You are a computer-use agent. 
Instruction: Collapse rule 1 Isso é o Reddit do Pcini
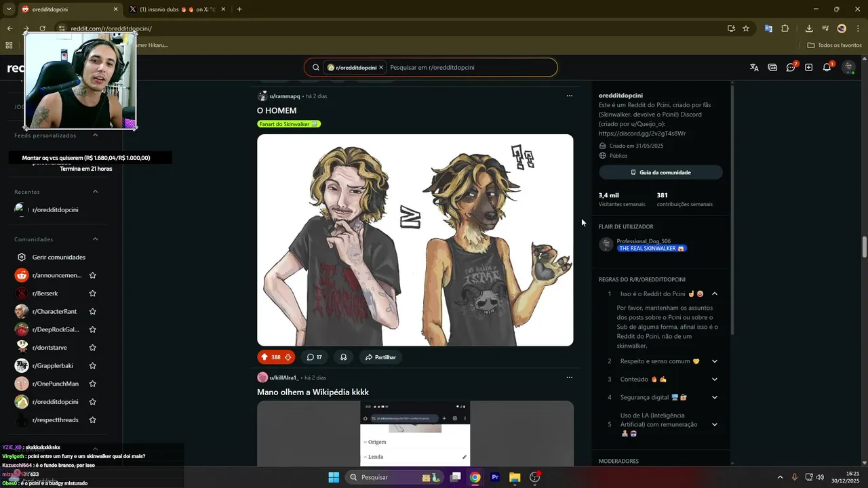[715, 293]
